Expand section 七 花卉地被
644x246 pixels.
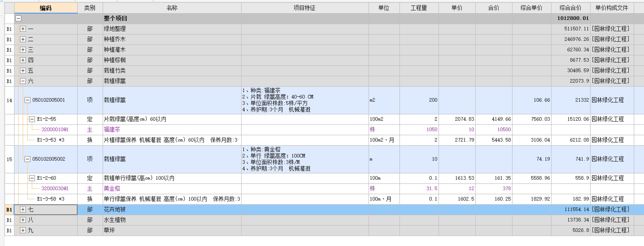pyautogui.click(x=23, y=209)
